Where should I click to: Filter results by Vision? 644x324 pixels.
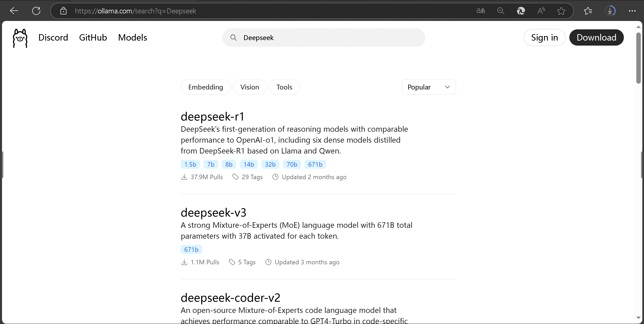pos(250,87)
